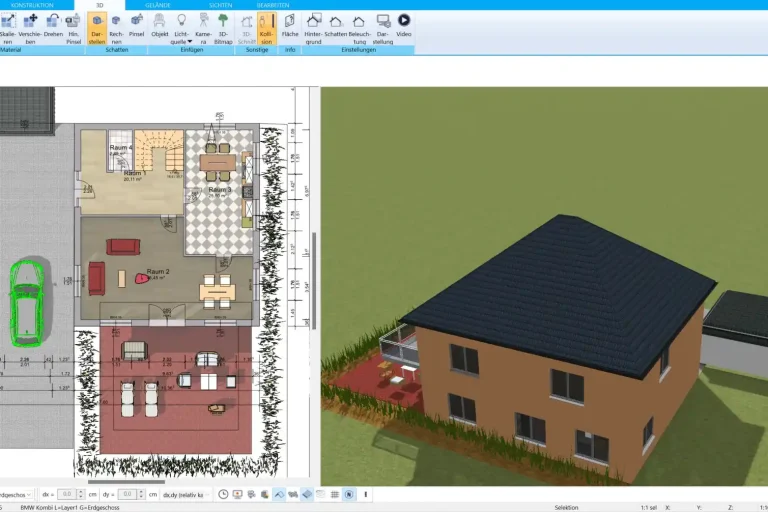Increase the dx value with stepper
The width and height of the screenshot is (768, 512).
[81, 492]
